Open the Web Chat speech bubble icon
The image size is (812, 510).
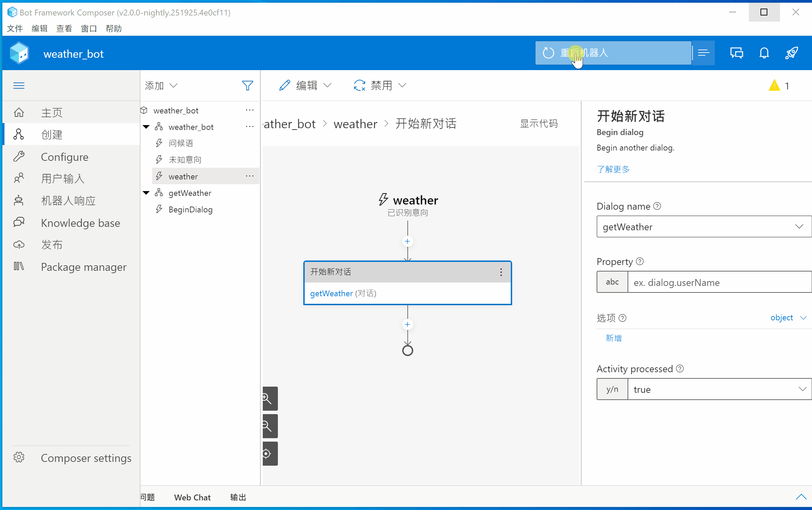point(736,53)
